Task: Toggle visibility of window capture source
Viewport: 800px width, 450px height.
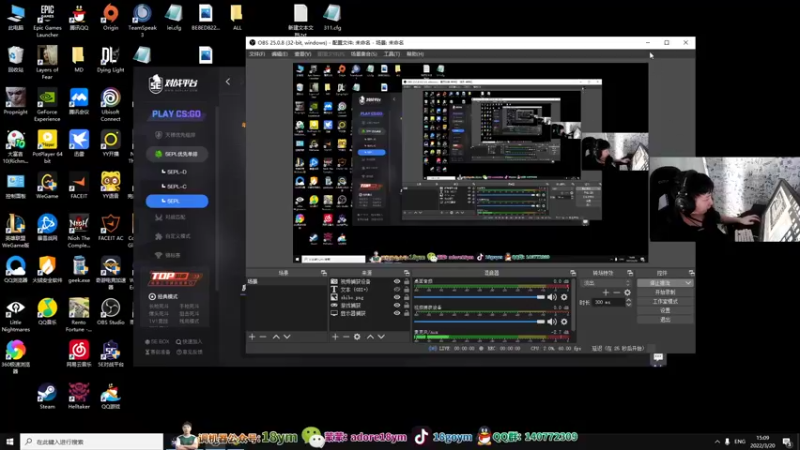Action: [397, 305]
